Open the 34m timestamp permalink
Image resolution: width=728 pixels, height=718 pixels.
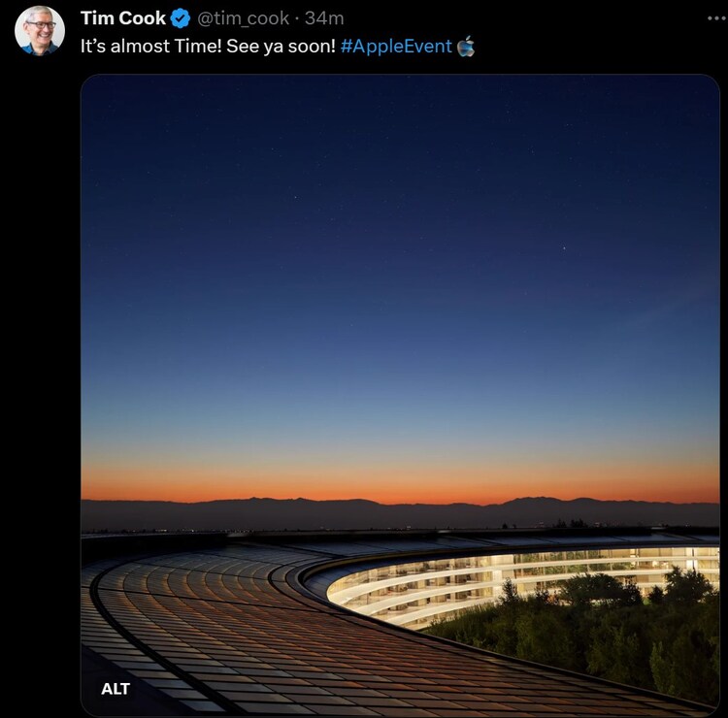coord(324,18)
